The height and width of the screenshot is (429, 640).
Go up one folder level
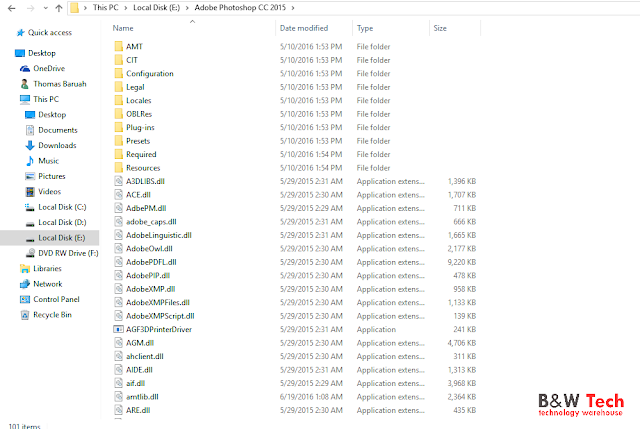(59, 8)
